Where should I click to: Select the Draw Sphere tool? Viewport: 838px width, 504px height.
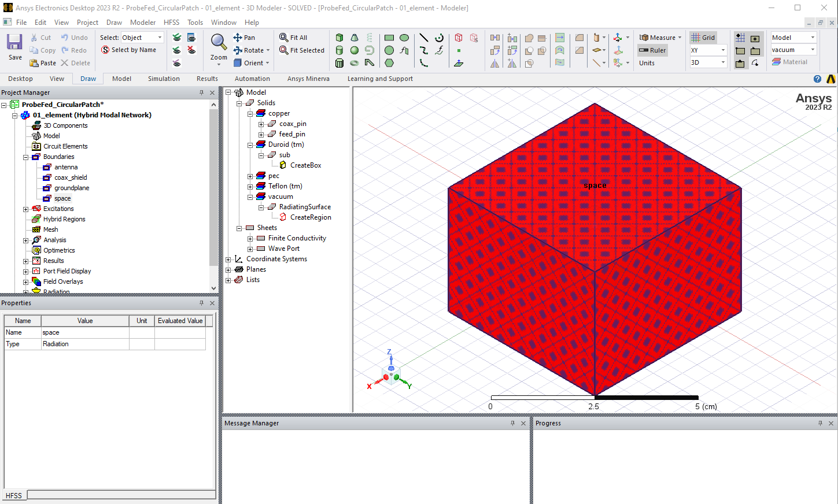(x=354, y=50)
